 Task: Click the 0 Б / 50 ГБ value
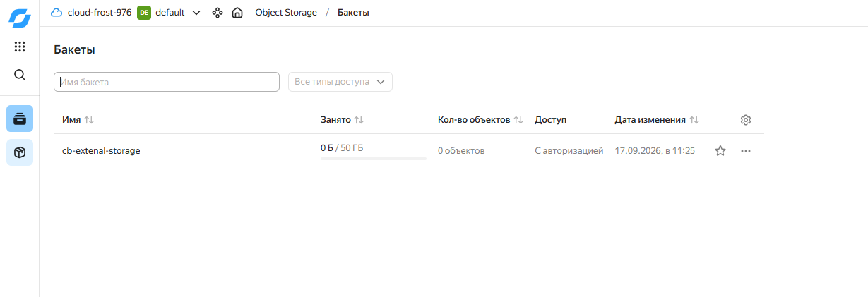click(342, 147)
